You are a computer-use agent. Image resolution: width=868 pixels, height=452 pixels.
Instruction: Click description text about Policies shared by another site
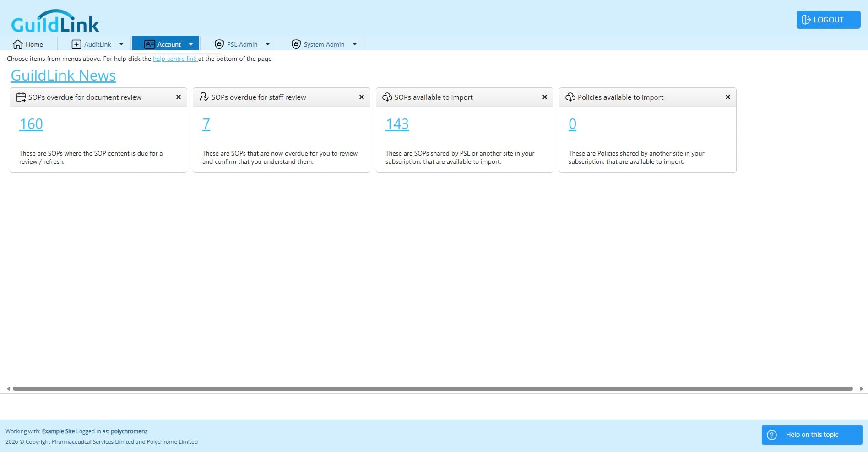[636, 157]
